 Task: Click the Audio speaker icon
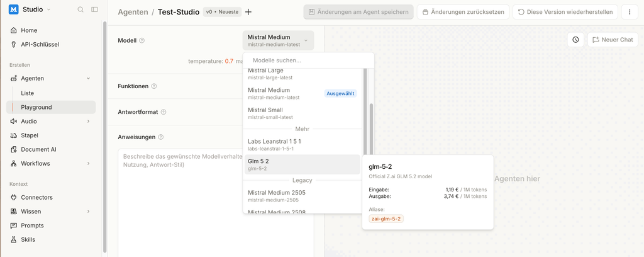point(14,122)
